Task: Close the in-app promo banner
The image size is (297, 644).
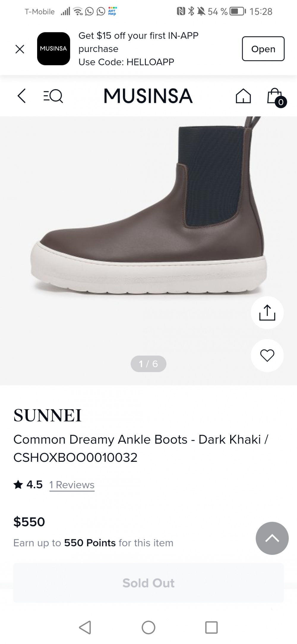Action: (x=20, y=49)
